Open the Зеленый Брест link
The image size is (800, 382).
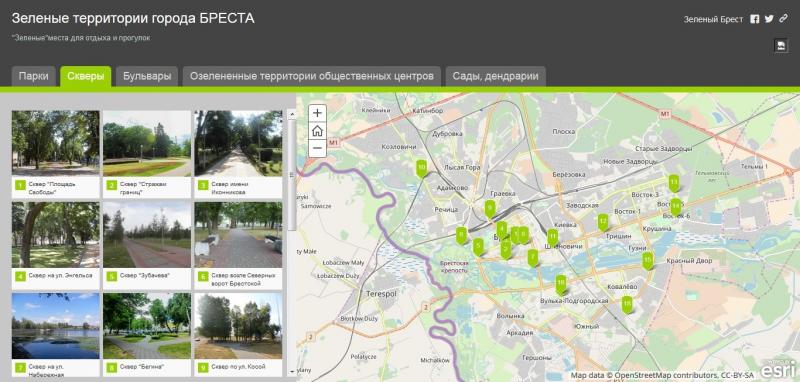pos(713,19)
